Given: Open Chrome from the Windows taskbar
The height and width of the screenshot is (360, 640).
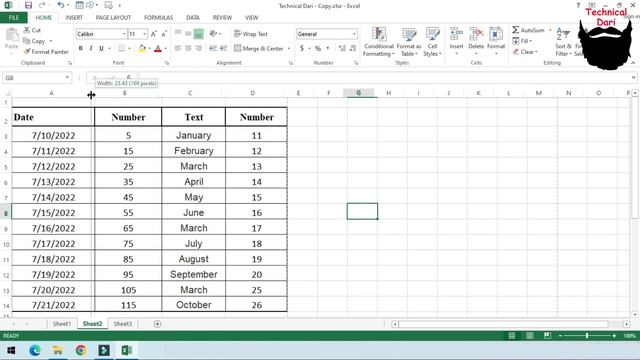Looking at the screenshot, I should pyautogui.click(x=81, y=350).
